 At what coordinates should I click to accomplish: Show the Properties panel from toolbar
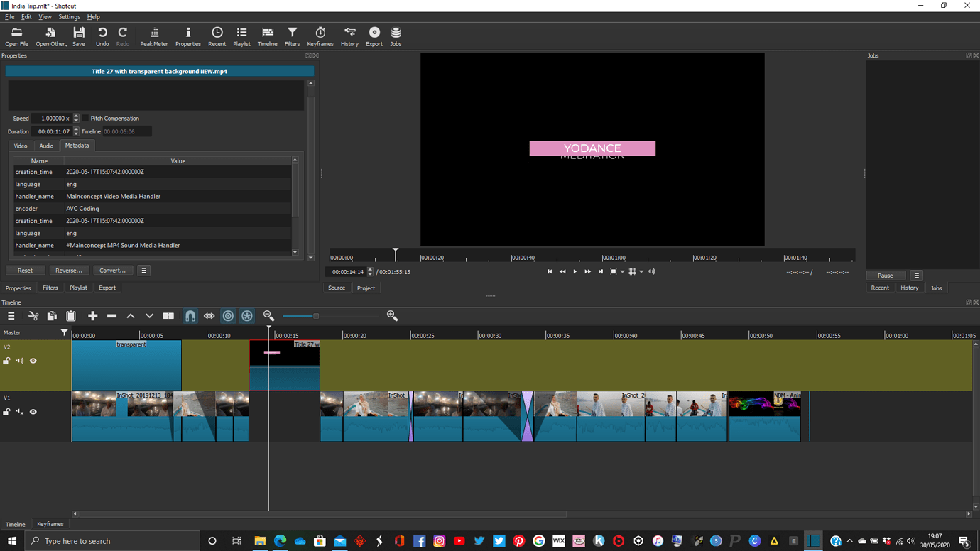[188, 36]
